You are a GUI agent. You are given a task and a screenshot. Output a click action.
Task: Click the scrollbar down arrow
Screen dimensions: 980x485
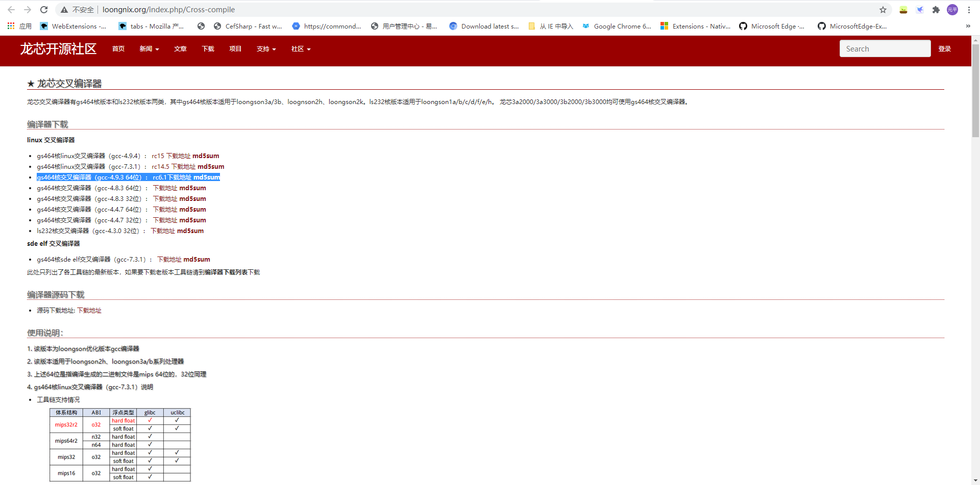pyautogui.click(x=975, y=480)
